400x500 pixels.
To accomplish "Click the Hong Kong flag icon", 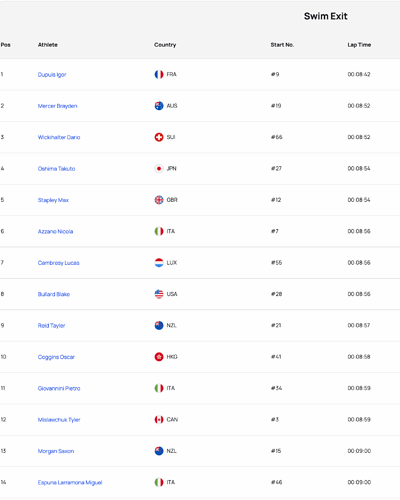I will tap(159, 357).
